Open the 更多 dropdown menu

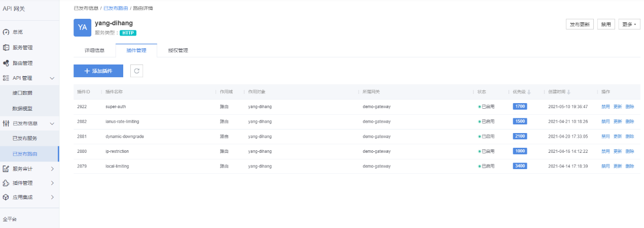[629, 24]
